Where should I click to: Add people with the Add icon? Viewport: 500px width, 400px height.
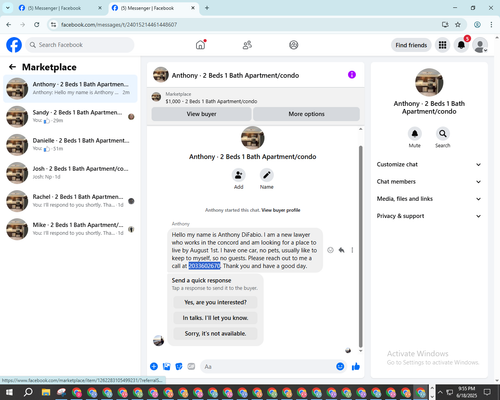point(239,175)
